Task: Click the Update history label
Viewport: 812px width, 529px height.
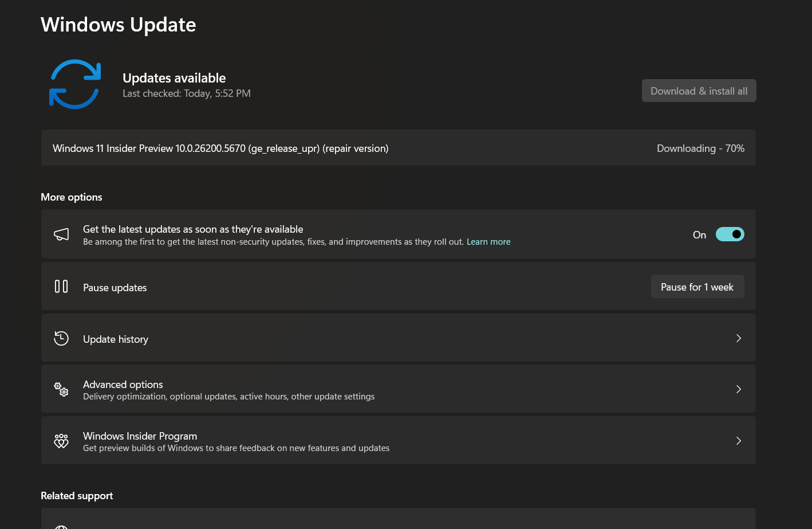Action: [x=116, y=339]
